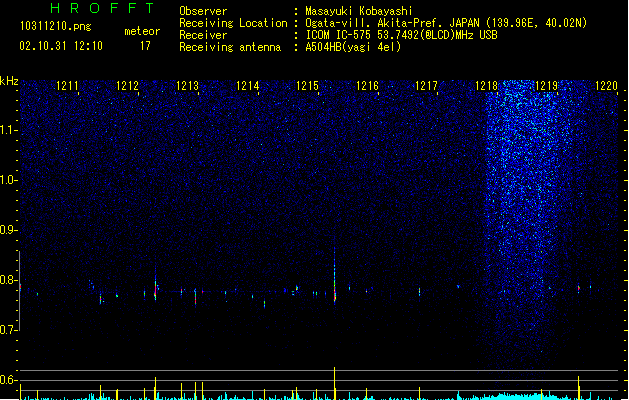Click the HROFFT title text
The image size is (629, 400).
[102, 8]
